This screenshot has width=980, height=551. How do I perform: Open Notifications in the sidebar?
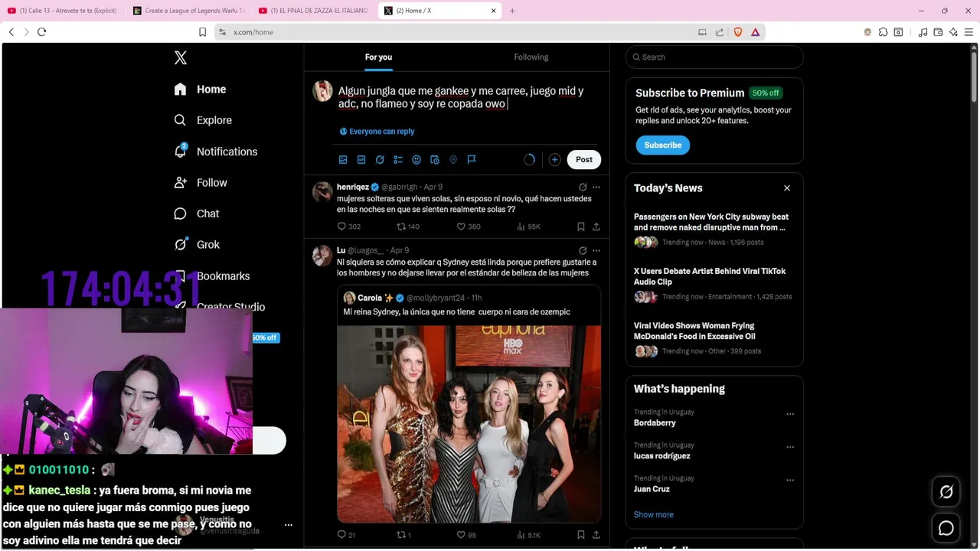pyautogui.click(x=216, y=152)
